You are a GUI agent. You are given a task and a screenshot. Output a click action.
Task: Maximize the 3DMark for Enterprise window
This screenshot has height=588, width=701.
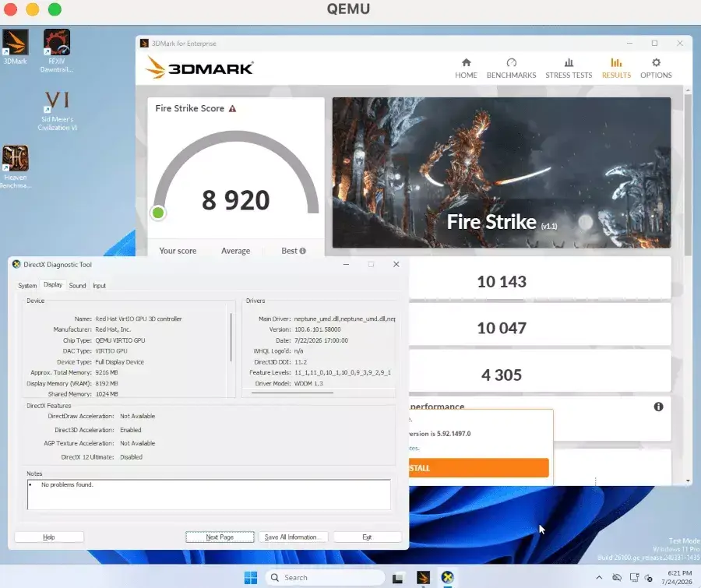pyautogui.click(x=654, y=43)
